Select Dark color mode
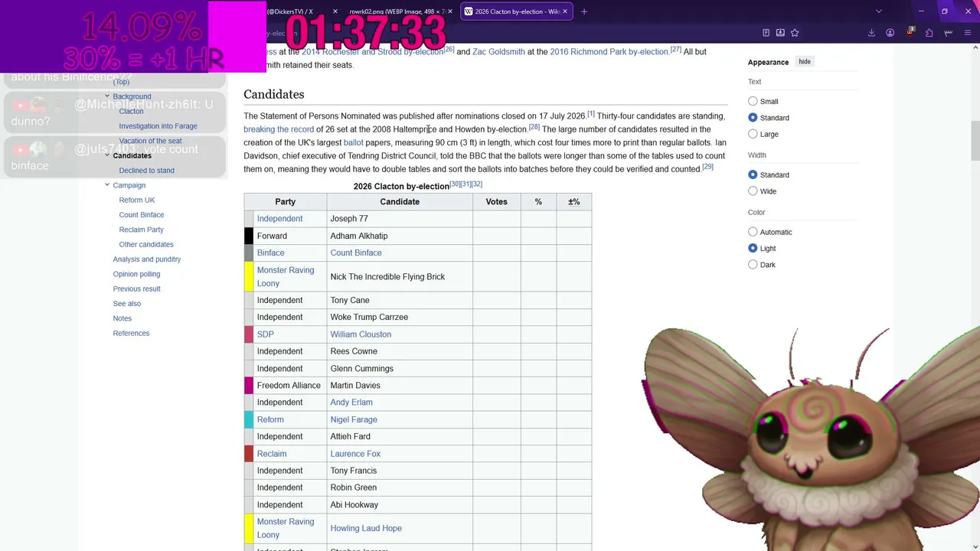The image size is (980, 551). 753,265
